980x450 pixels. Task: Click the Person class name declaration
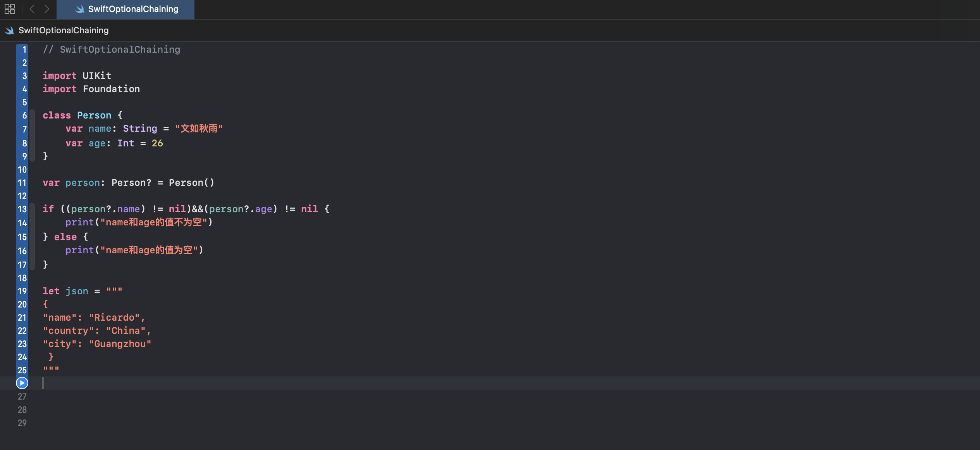(x=94, y=115)
